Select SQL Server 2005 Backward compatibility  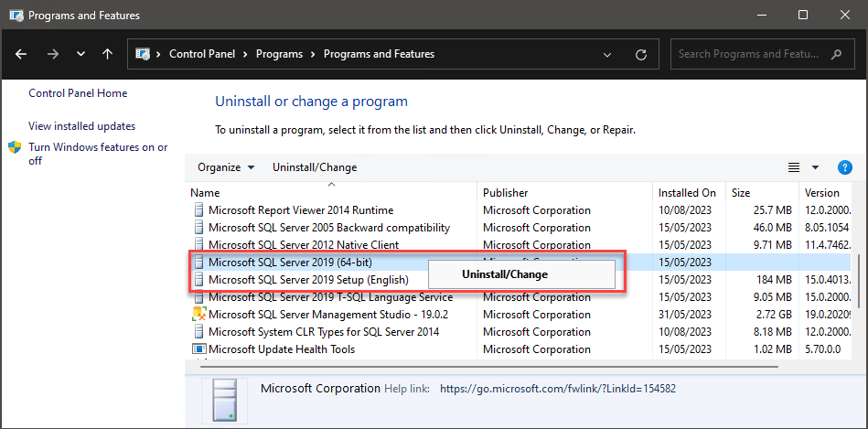point(329,228)
